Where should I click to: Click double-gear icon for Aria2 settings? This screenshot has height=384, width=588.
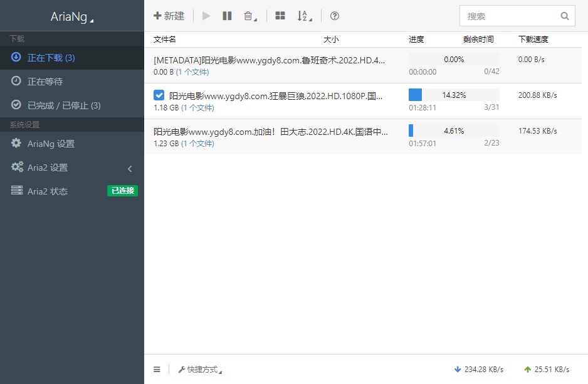[18, 167]
